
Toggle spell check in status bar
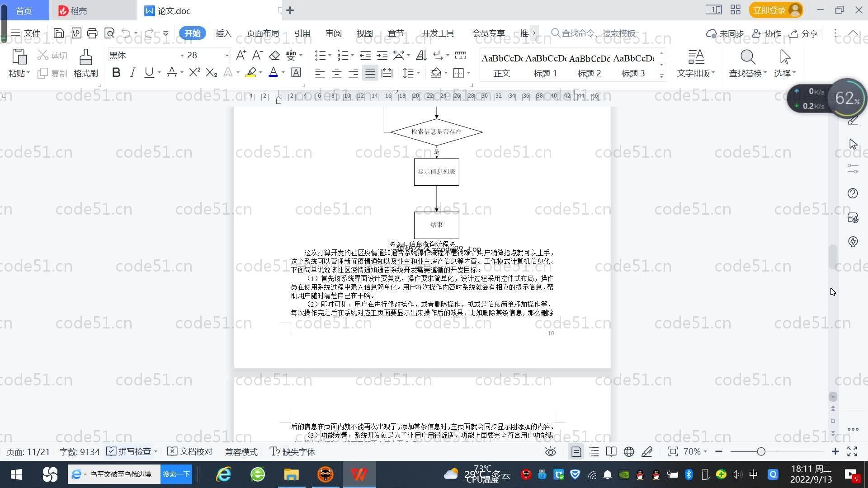point(130,451)
